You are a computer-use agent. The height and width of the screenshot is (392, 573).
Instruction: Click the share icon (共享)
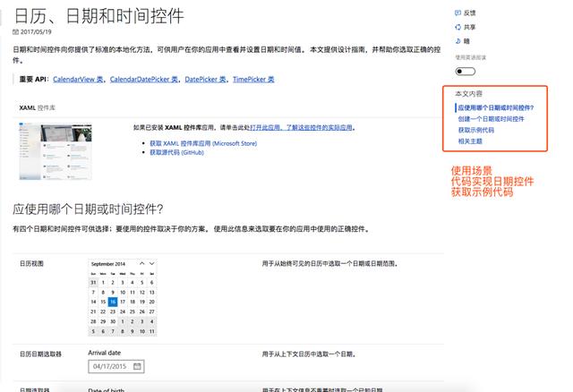click(x=458, y=27)
